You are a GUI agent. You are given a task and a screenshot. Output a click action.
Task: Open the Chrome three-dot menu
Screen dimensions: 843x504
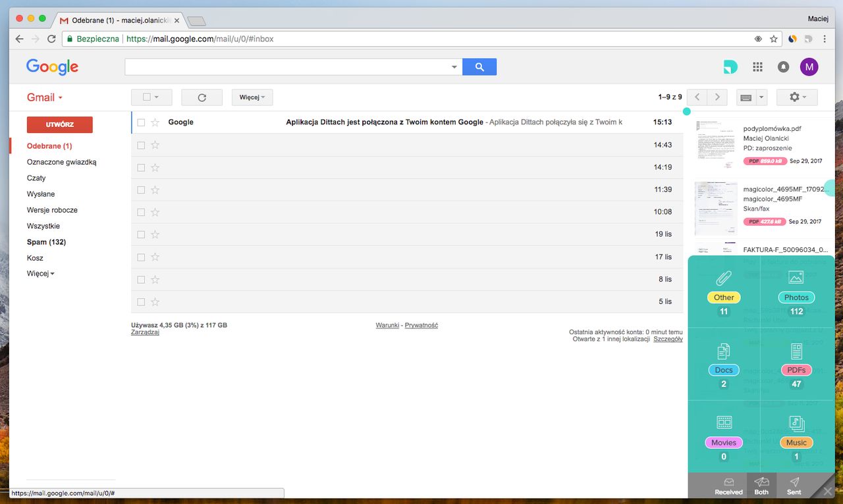tap(825, 39)
